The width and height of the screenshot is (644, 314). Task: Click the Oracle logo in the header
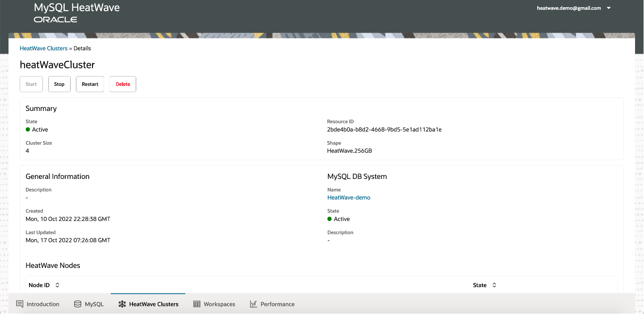pos(55,19)
